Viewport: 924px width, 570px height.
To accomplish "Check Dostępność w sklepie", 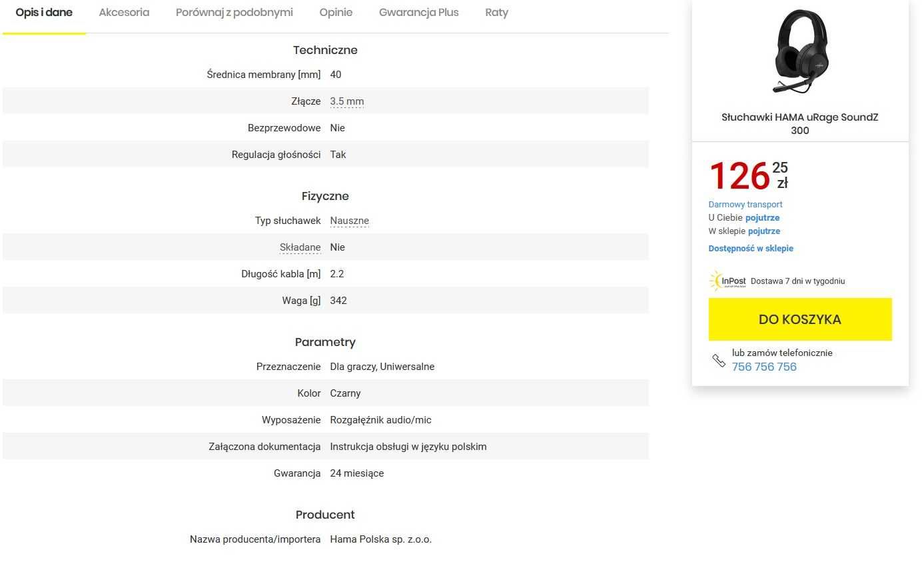I will (751, 249).
